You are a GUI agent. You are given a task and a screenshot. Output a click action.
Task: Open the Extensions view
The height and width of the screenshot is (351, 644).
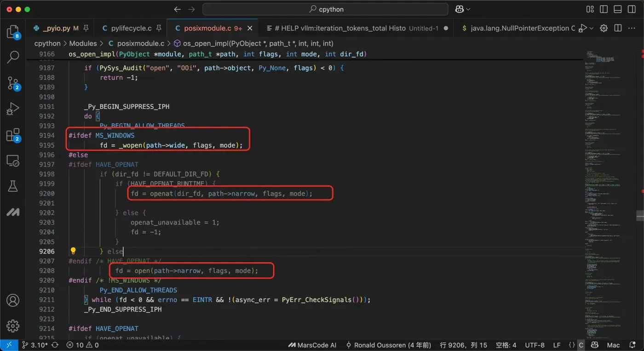(13, 135)
